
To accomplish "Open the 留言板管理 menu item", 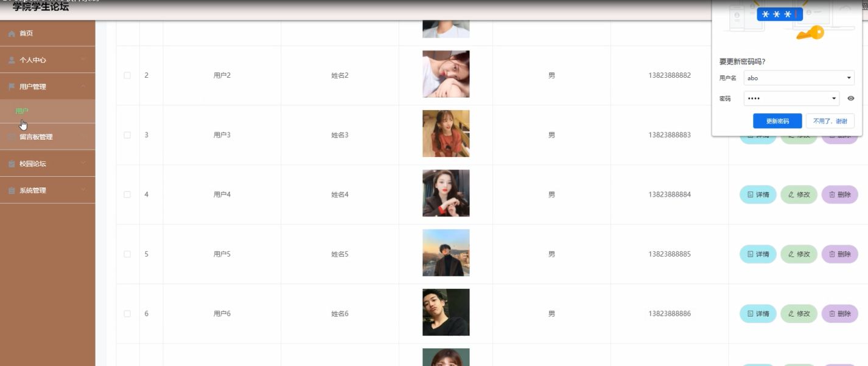I will (47, 137).
